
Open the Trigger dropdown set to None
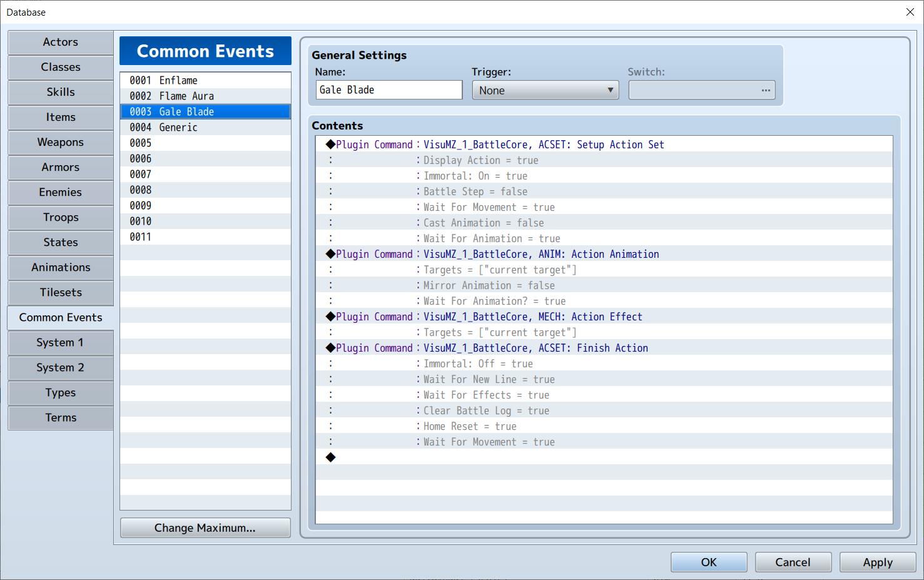tap(545, 90)
